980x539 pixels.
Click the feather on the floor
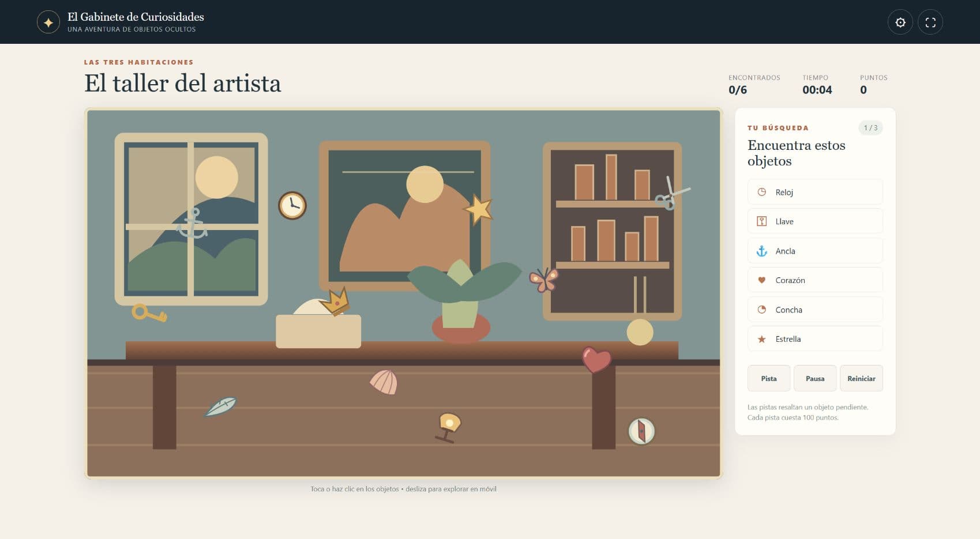tap(220, 406)
